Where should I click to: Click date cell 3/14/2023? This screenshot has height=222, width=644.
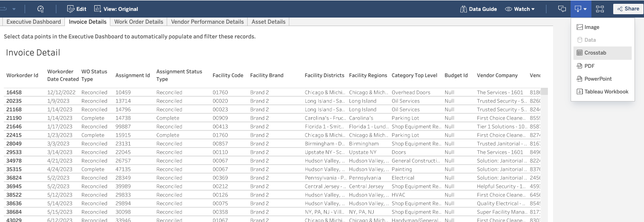coord(59,152)
